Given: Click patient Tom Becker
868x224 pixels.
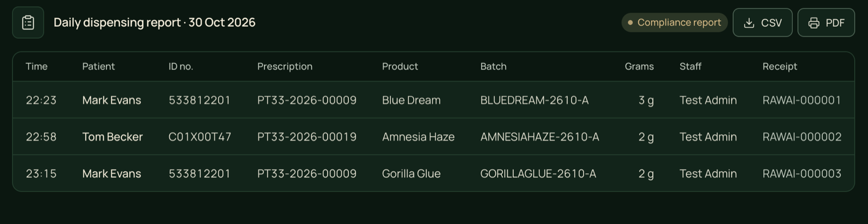Looking at the screenshot, I should [112, 137].
